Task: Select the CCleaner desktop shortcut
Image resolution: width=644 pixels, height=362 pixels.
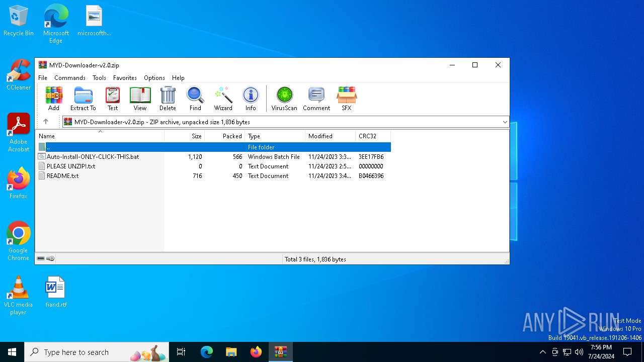Action: (x=19, y=75)
